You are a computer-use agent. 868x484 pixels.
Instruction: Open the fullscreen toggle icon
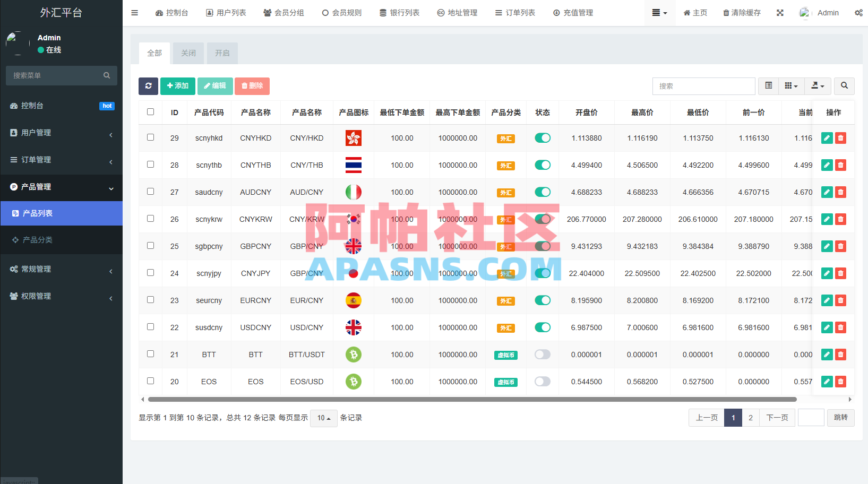click(780, 13)
